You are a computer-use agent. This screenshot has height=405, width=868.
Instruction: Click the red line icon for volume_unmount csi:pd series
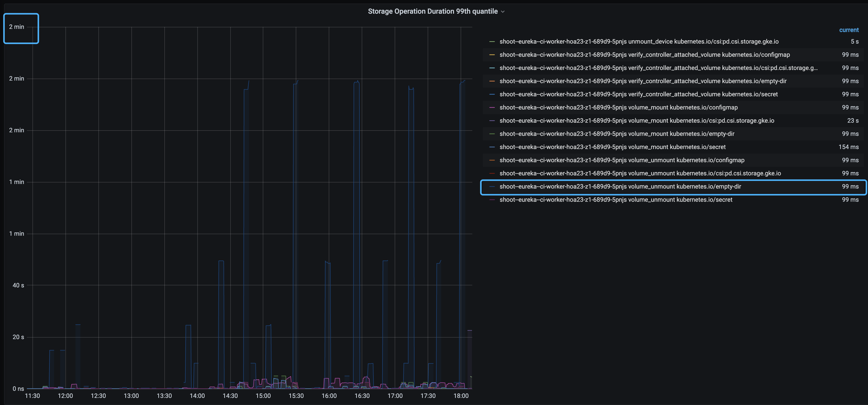tap(492, 173)
